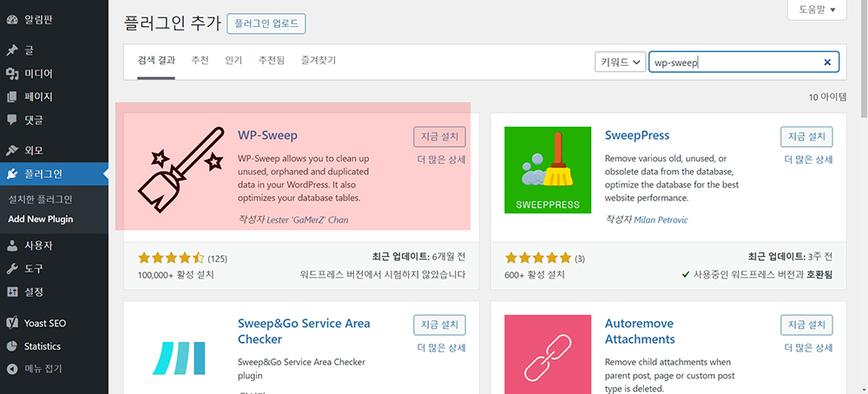Image resolution: width=868 pixels, height=394 pixels.
Task: Click 지금 설치 for WP-Sweep
Action: (x=439, y=136)
